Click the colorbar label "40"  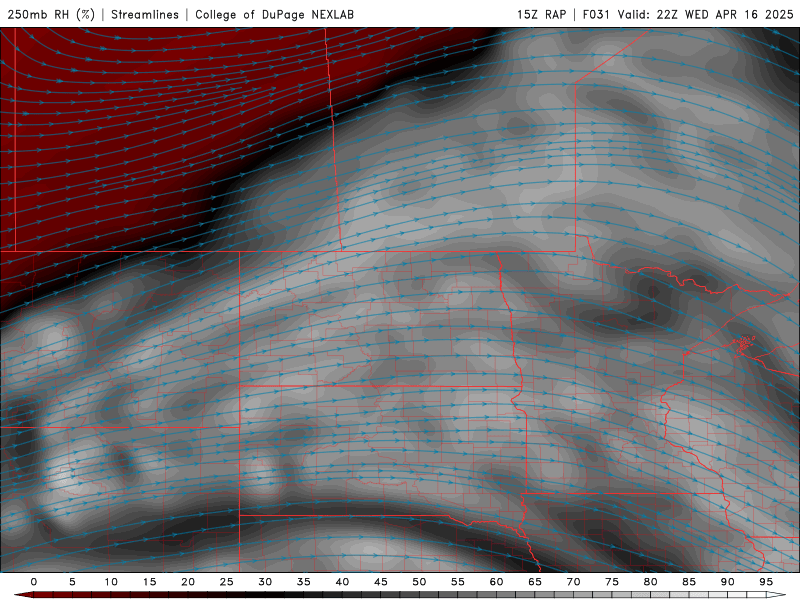click(342, 582)
